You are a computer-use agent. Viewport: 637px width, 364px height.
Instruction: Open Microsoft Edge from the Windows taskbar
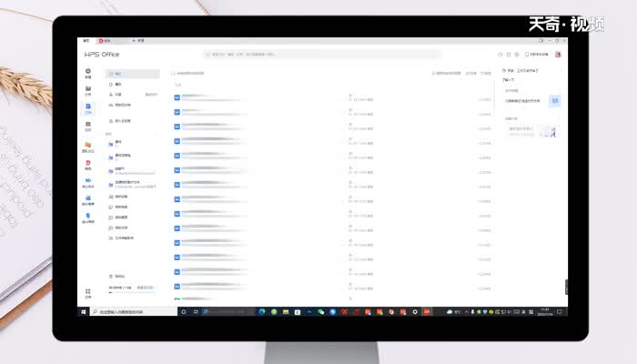260,312
